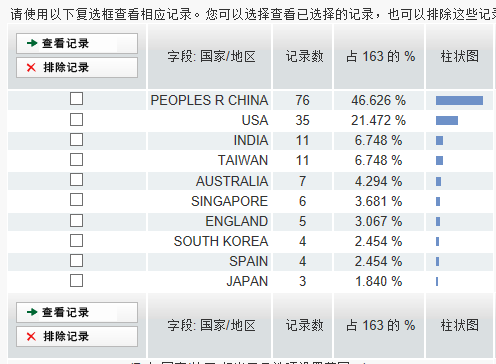Tick the JAPAN checkbox
Viewport: 496px width, 364px height.
pyautogui.click(x=76, y=281)
